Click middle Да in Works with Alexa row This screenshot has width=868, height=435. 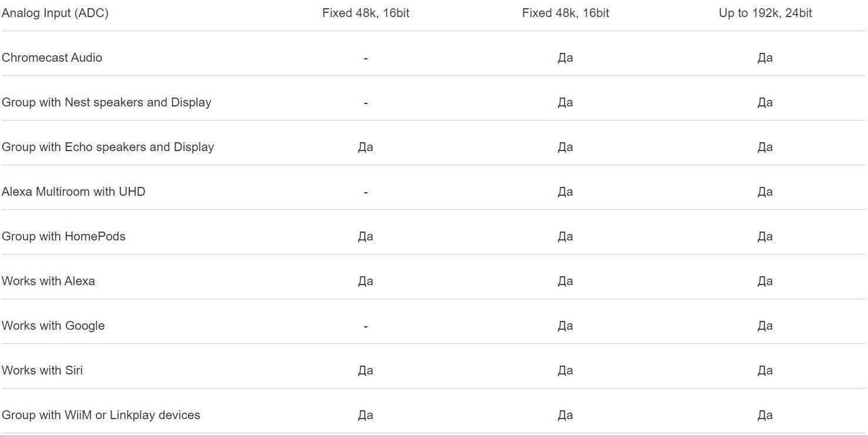pos(565,281)
